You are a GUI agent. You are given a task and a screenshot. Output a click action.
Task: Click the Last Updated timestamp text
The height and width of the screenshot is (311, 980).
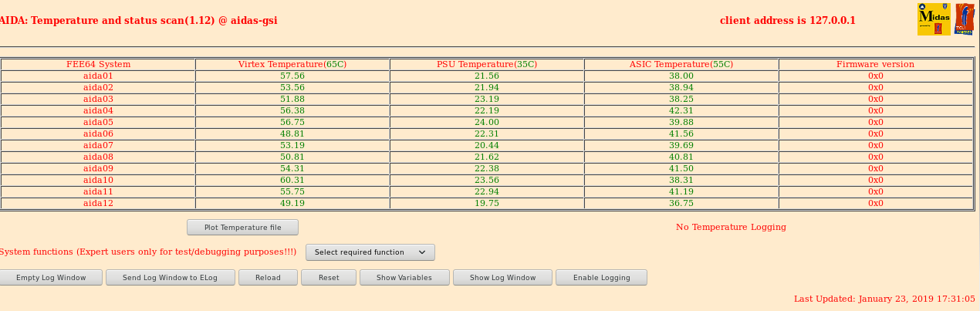click(884, 299)
